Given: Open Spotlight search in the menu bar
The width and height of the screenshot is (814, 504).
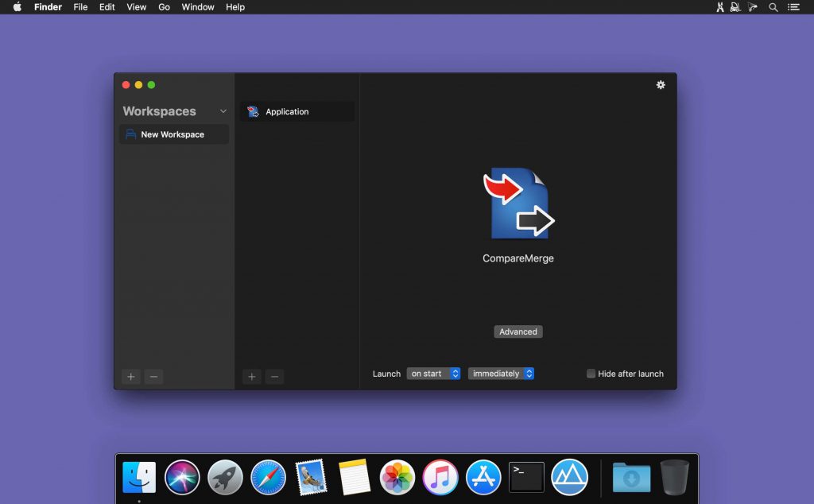Looking at the screenshot, I should pyautogui.click(x=773, y=7).
